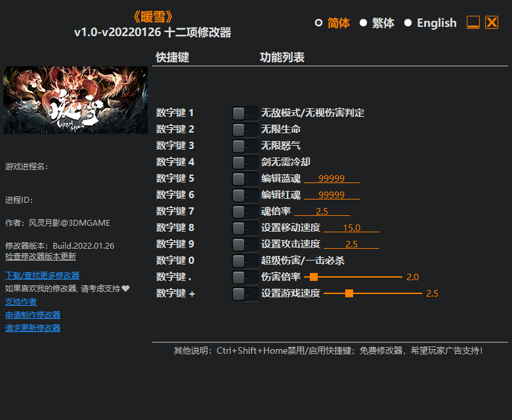Click the 伤害倍率 slider handle
Image resolution: width=512 pixels, height=420 pixels.
pos(314,277)
